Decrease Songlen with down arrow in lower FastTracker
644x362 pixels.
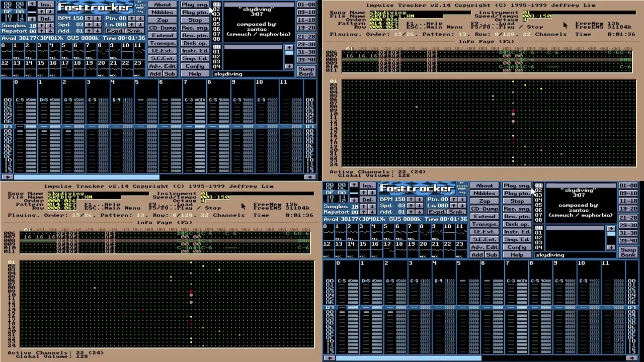[372, 206]
